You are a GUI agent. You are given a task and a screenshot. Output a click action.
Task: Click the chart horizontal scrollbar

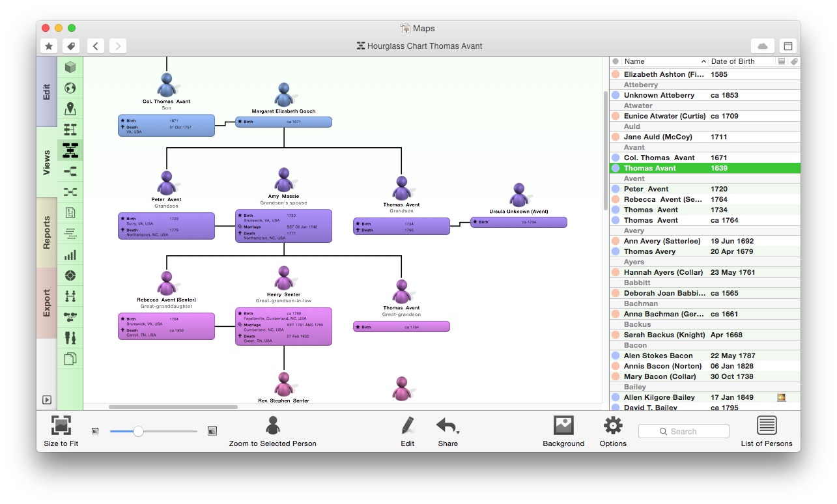(x=173, y=407)
